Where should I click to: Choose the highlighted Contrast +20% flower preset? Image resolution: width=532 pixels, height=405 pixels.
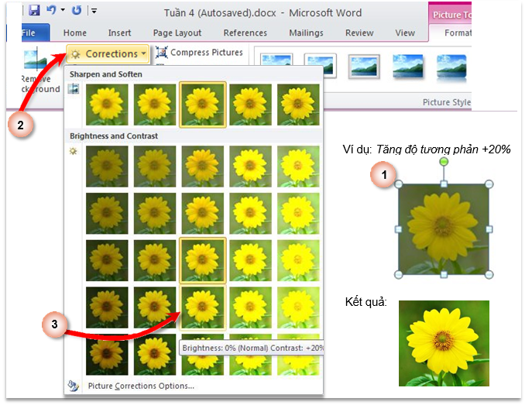[202, 305]
